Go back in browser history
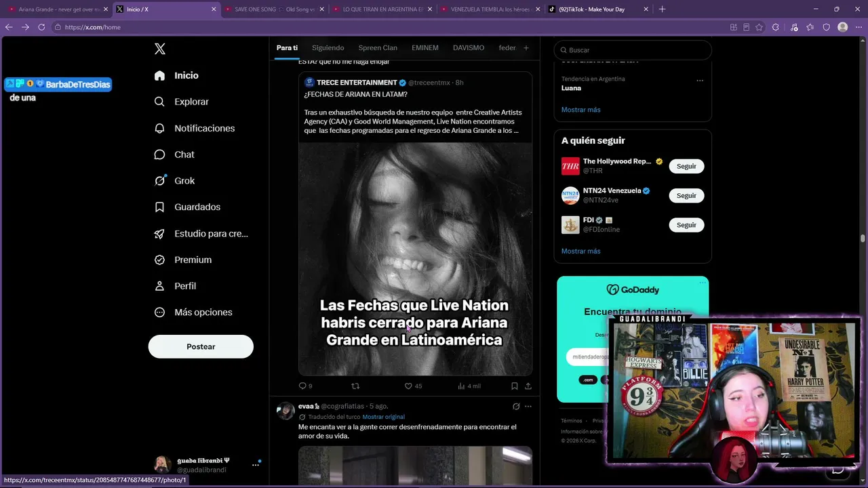This screenshot has width=868, height=488. coord(9,27)
